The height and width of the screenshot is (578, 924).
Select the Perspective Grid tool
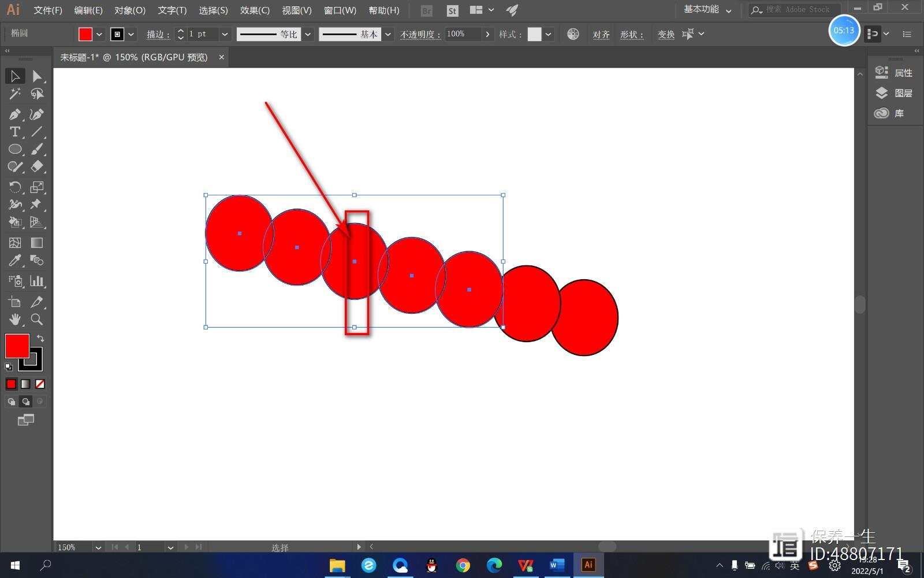[x=37, y=222]
